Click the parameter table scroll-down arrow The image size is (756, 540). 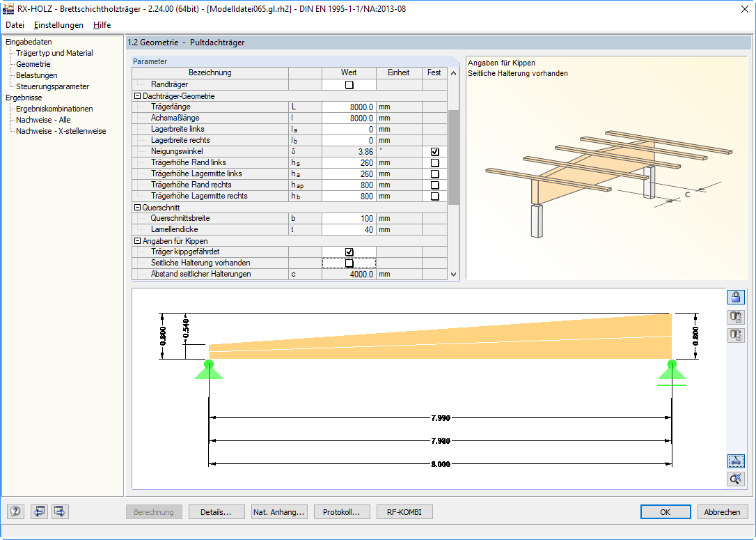click(x=453, y=274)
